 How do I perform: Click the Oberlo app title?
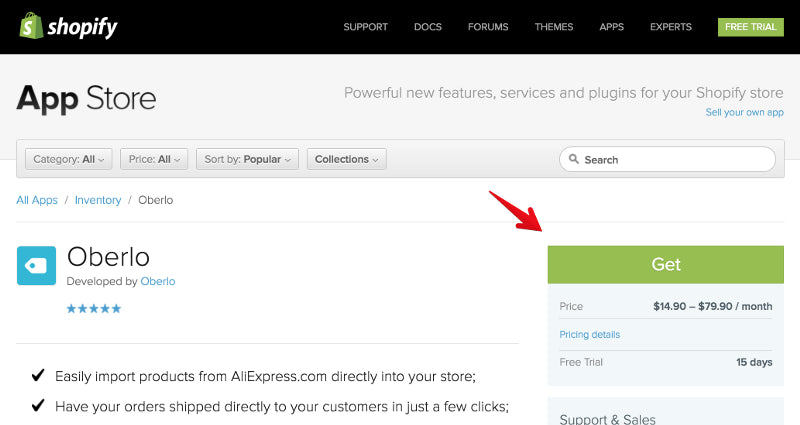pyautogui.click(x=108, y=257)
